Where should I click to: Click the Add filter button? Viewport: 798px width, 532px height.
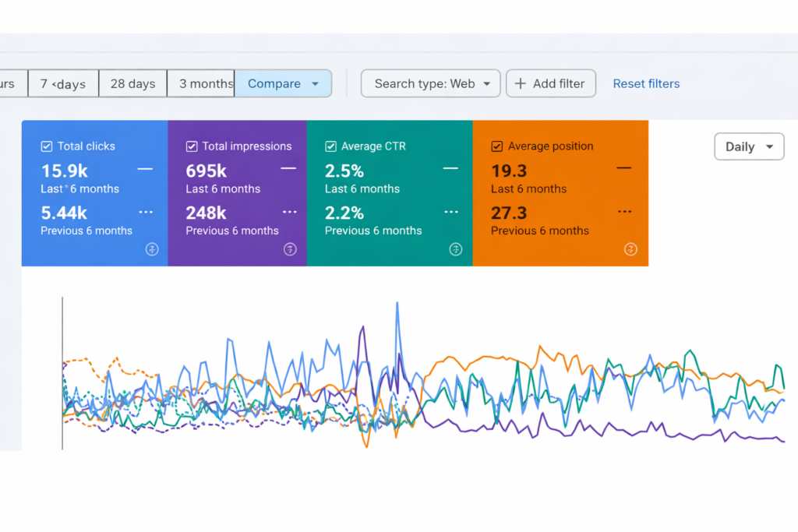click(551, 83)
